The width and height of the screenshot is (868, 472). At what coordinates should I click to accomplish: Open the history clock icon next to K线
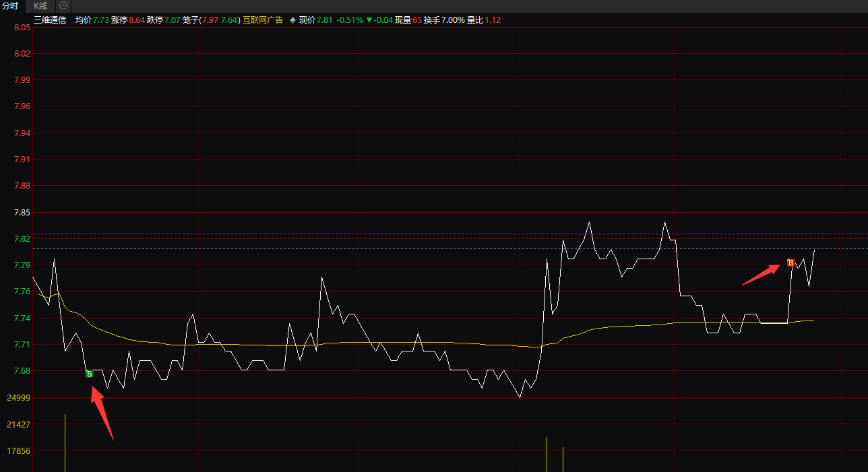click(x=63, y=5)
